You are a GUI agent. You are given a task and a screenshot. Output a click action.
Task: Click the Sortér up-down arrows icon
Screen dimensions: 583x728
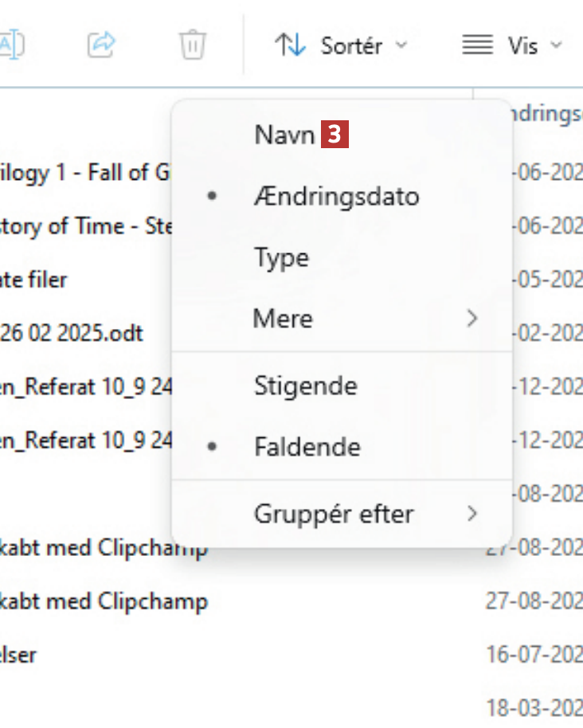click(x=290, y=45)
